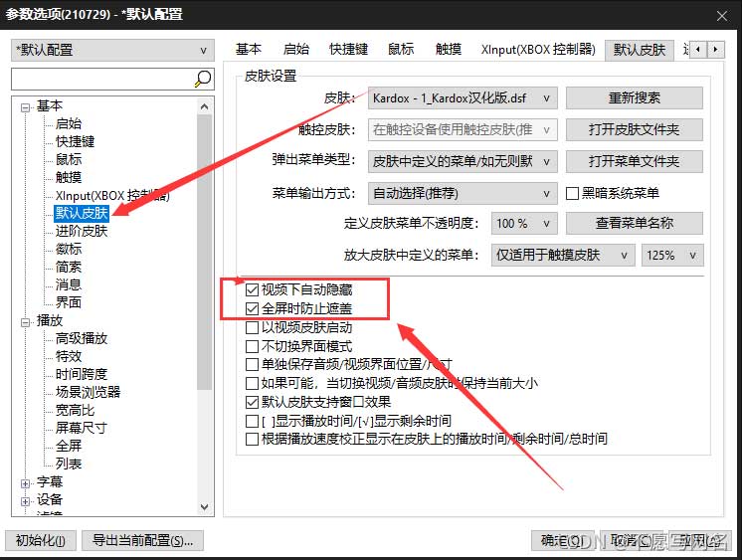This screenshot has height=560, width=742.
Task: Enable 黑暗系统菜单 checkbox
Action: coord(573,193)
